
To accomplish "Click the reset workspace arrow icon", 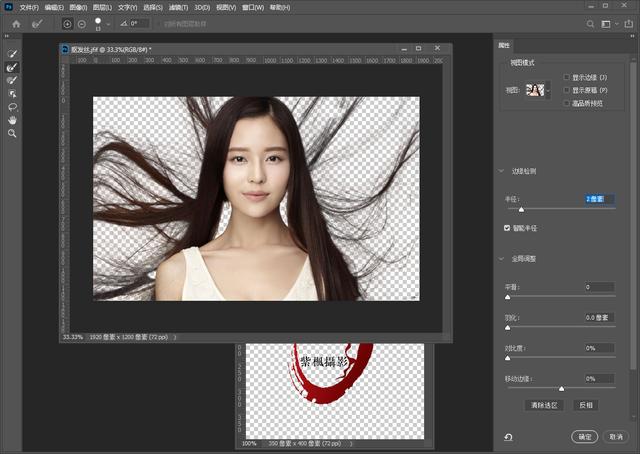I will (x=508, y=437).
